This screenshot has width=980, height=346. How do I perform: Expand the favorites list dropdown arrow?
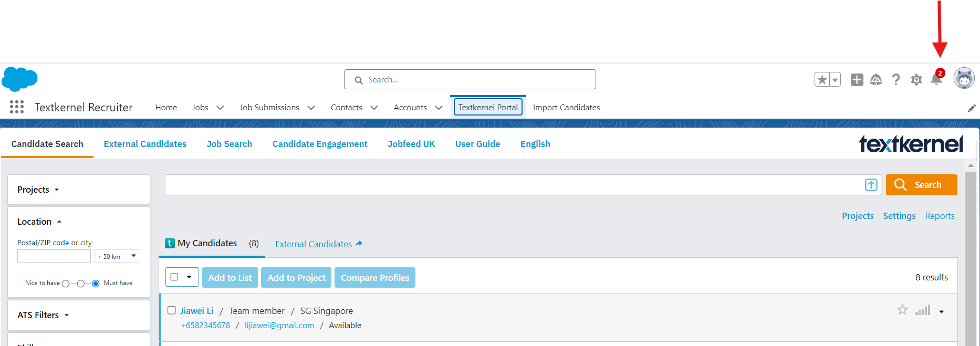pos(835,79)
